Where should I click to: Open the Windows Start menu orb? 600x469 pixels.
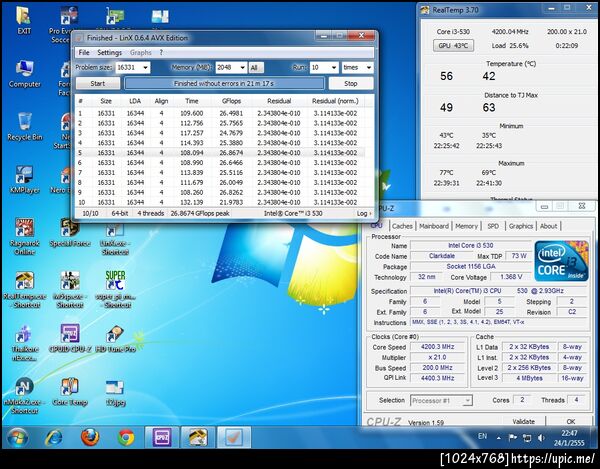17,437
